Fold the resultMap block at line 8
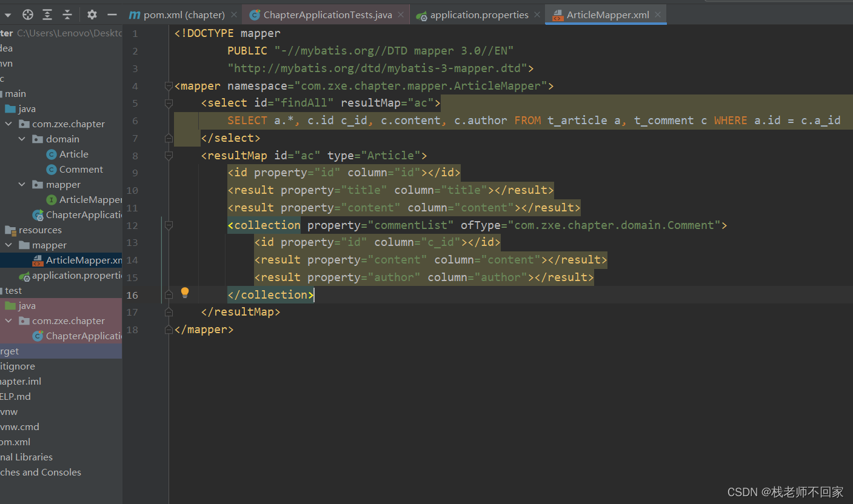This screenshot has height=504, width=853. 169,156
